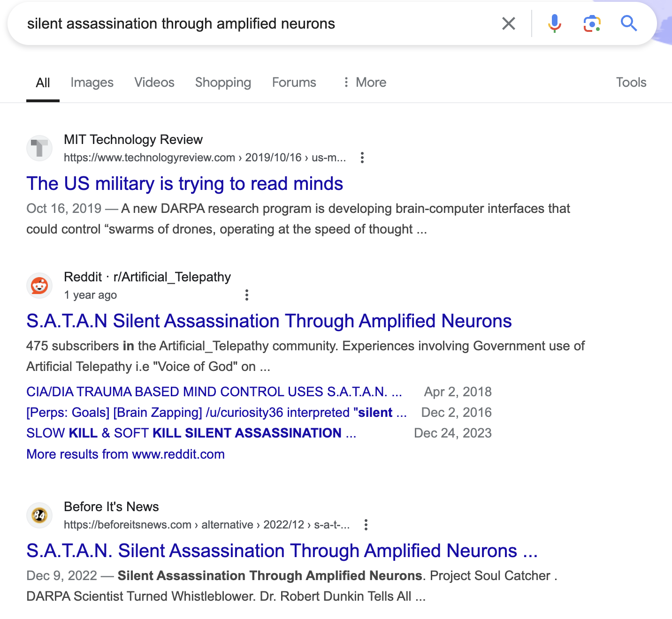Click the Reddit favicon icon
Viewport: 672px width, 619px height.
tap(39, 286)
